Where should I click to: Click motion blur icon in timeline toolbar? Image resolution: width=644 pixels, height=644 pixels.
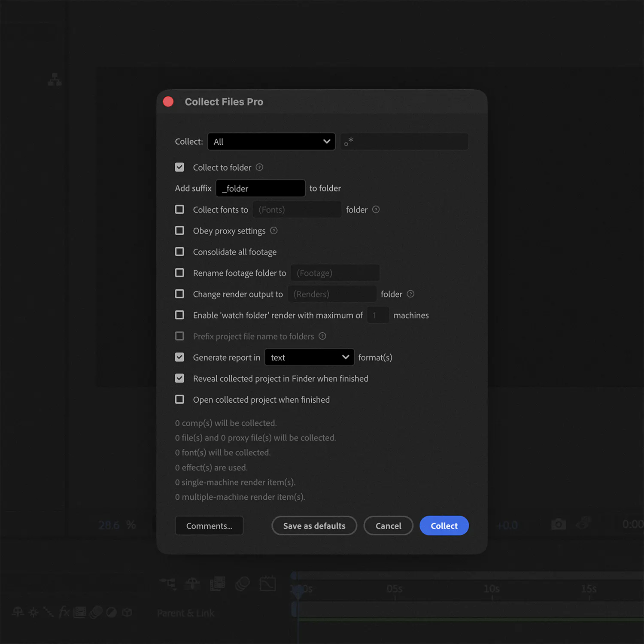(243, 583)
